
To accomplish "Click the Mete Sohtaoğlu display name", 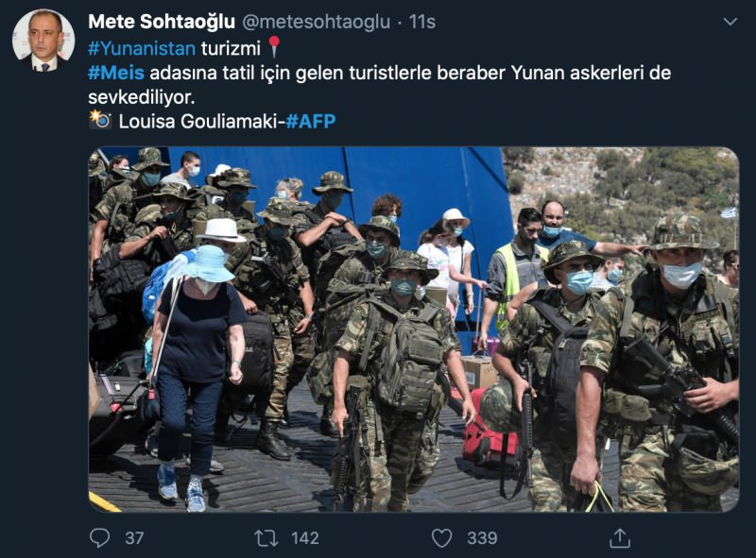I will pyautogui.click(x=162, y=22).
